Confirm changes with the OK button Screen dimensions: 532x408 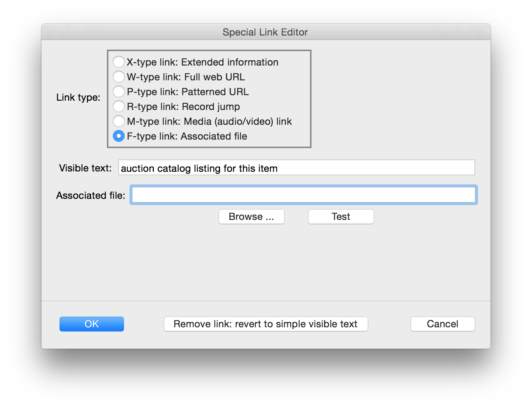[91, 324]
